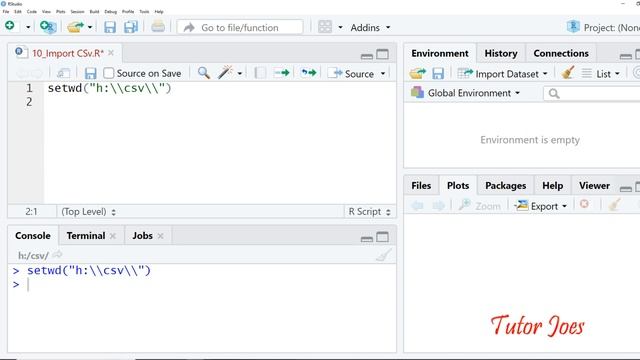Select the 10_Import CSv.R script tab
Screen dimensions: 640x360
(x=68, y=53)
